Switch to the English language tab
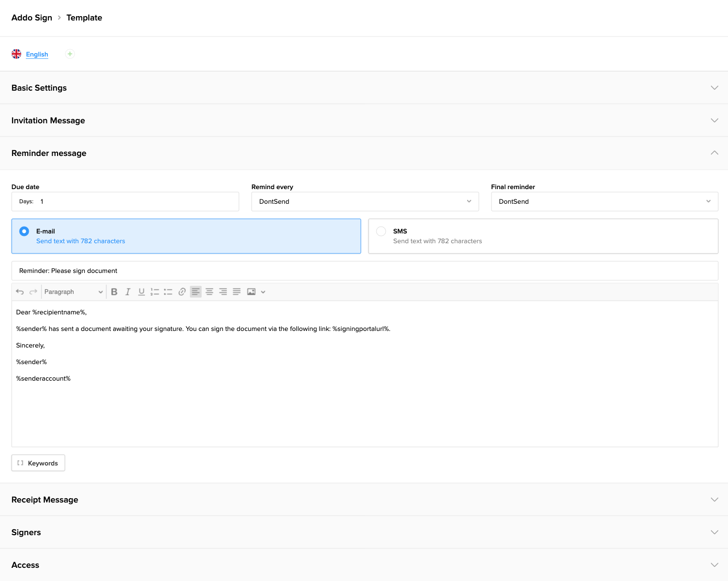 point(37,54)
